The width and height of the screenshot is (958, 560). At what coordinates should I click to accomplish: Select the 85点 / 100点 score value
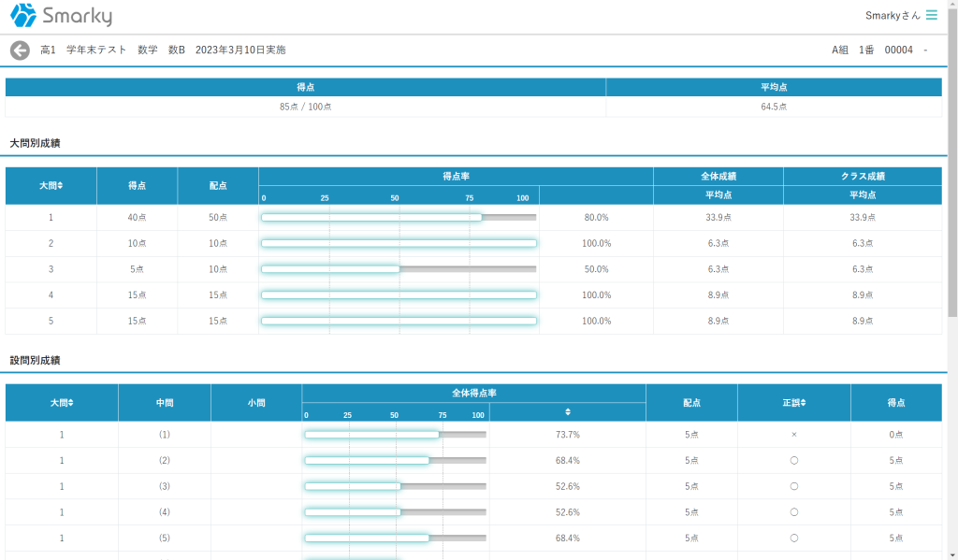point(306,107)
